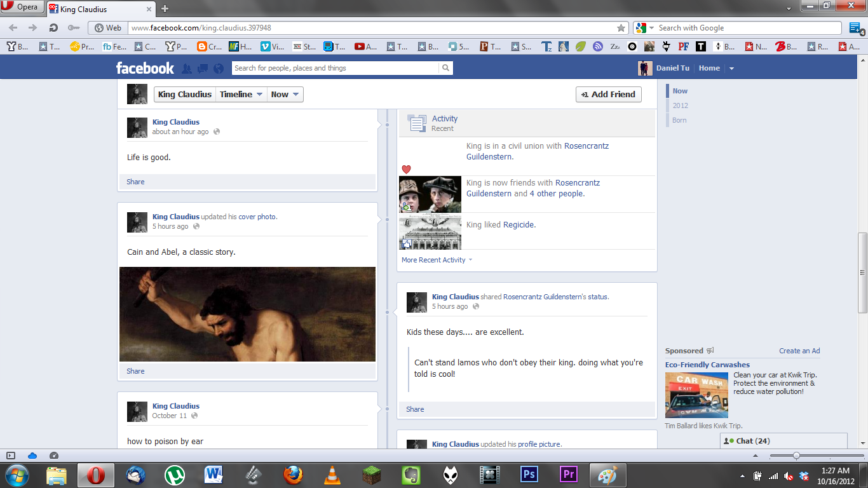Open Minecraft from the taskbar
868x488 pixels.
pyautogui.click(x=372, y=475)
